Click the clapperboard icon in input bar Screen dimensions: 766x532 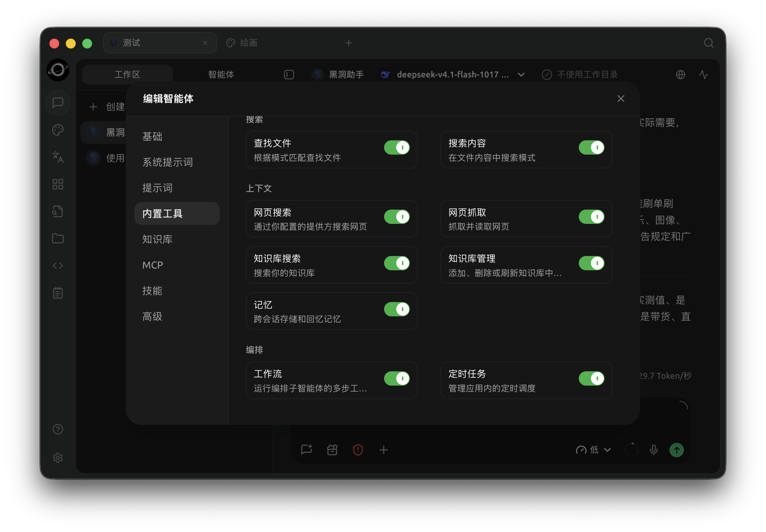click(332, 450)
